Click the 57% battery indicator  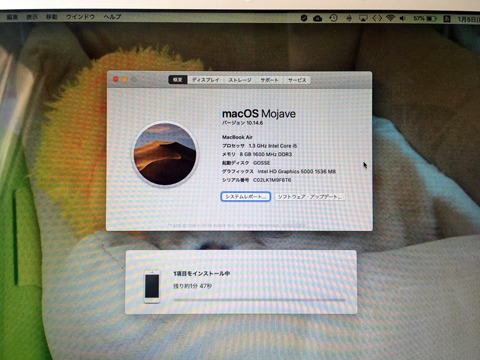425,18
